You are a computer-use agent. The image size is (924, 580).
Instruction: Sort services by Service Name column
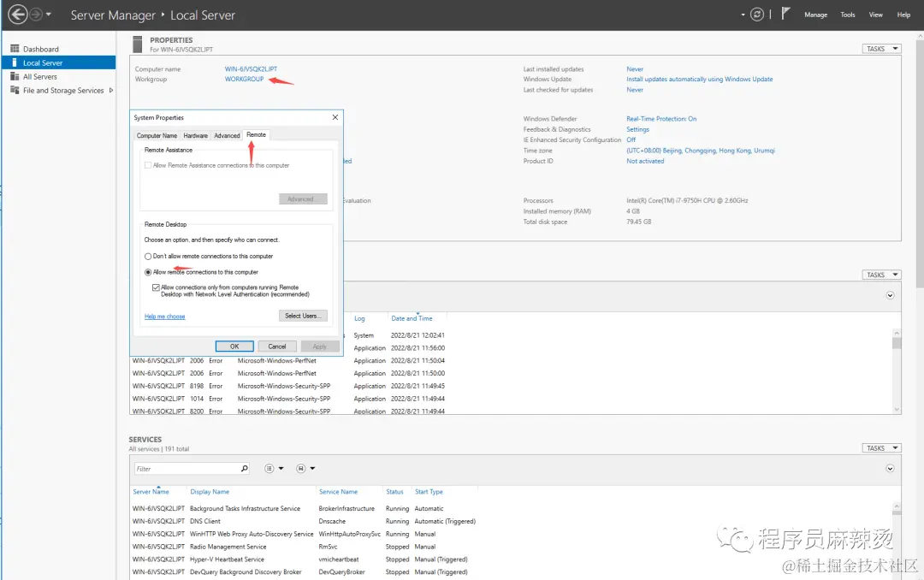coord(338,492)
